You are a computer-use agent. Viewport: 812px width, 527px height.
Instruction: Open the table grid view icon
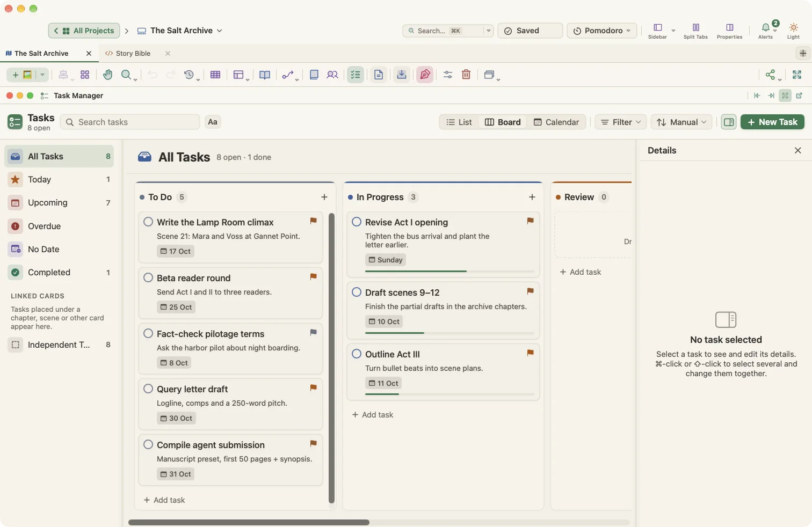pyautogui.click(x=215, y=75)
